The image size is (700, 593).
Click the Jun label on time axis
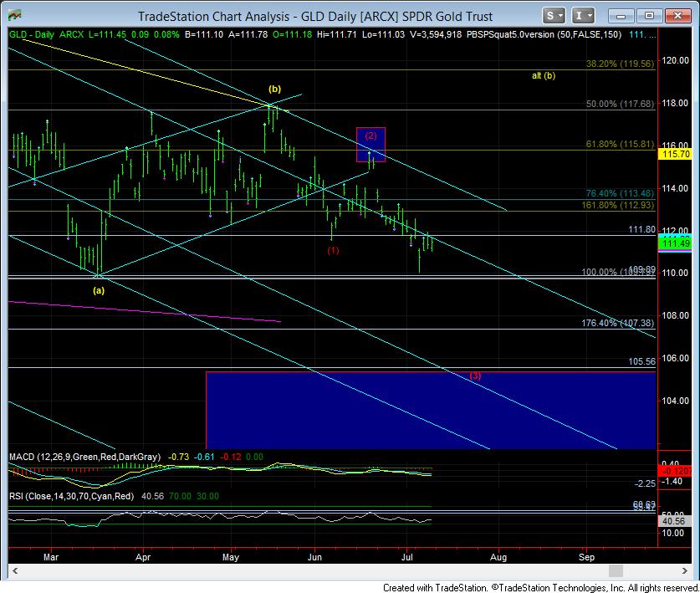click(x=314, y=557)
